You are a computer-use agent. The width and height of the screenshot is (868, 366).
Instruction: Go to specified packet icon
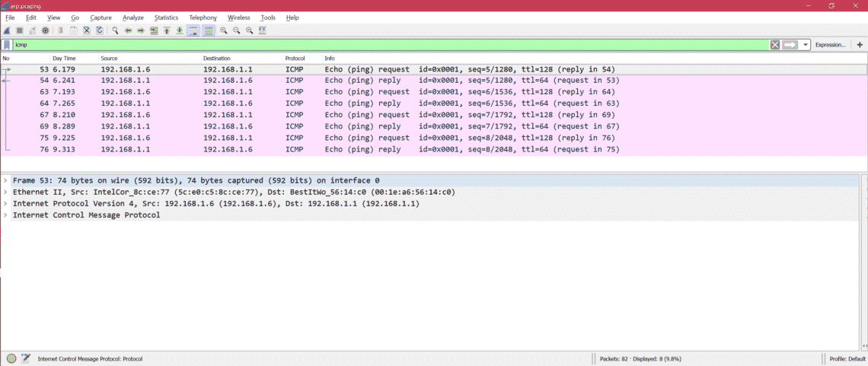pos(154,31)
